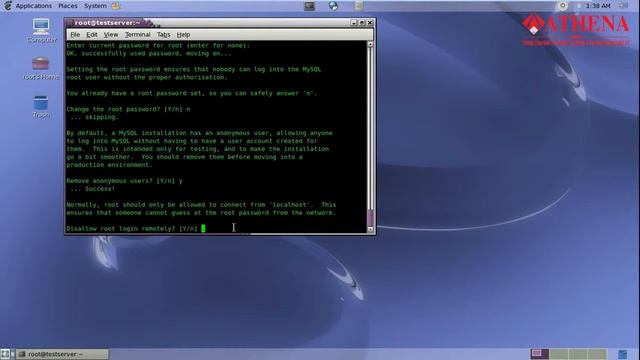Click the 'Disallow root login remotely?' prompt line
The width and height of the screenshot is (640, 360).
[132, 229]
